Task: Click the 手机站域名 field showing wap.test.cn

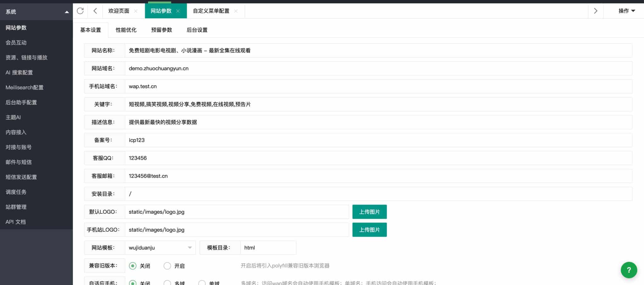Action: (x=379, y=86)
